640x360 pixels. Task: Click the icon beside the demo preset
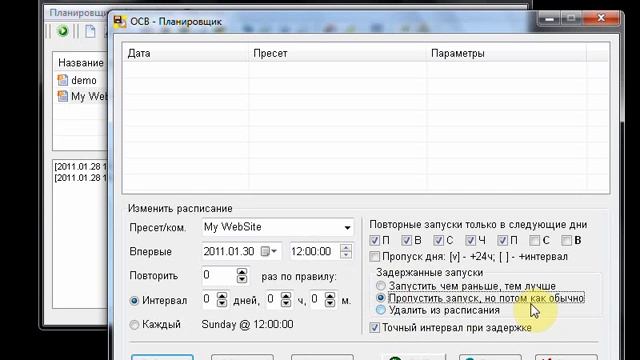click(62, 80)
